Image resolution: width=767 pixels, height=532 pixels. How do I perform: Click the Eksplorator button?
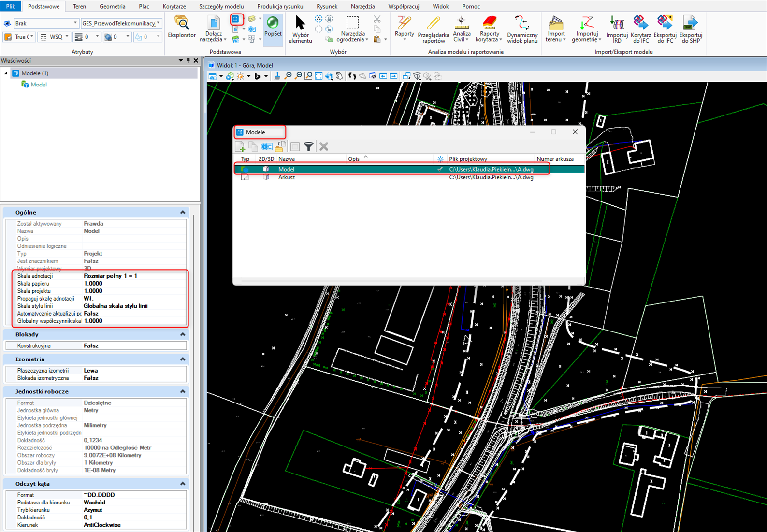182,27
